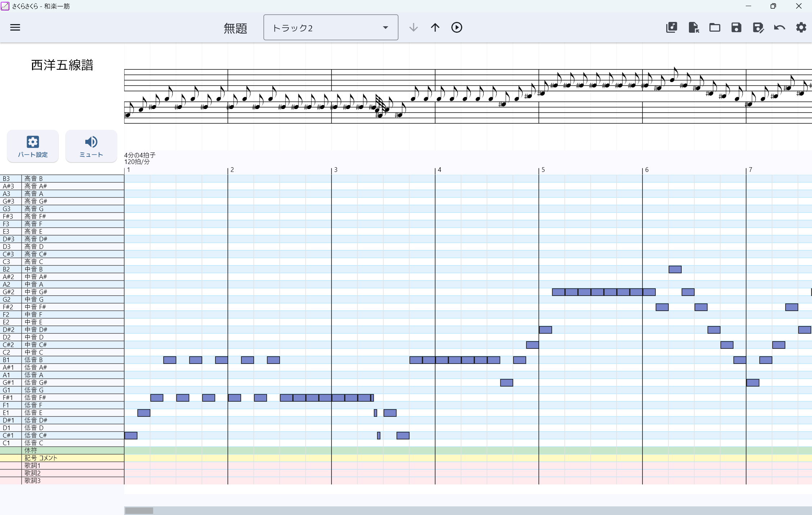Select the 休符 rest row label
Image resolution: width=812 pixels, height=515 pixels.
(x=31, y=450)
